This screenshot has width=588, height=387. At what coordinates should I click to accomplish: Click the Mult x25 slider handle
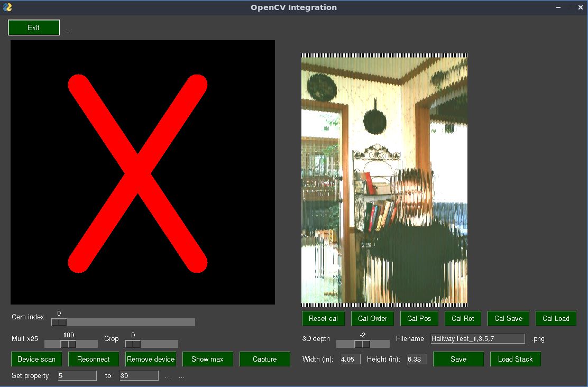68,344
